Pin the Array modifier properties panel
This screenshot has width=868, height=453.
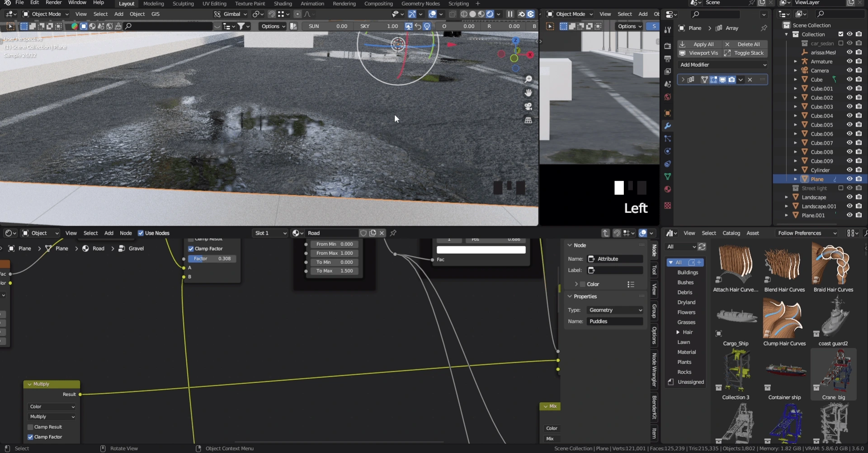[x=764, y=28]
